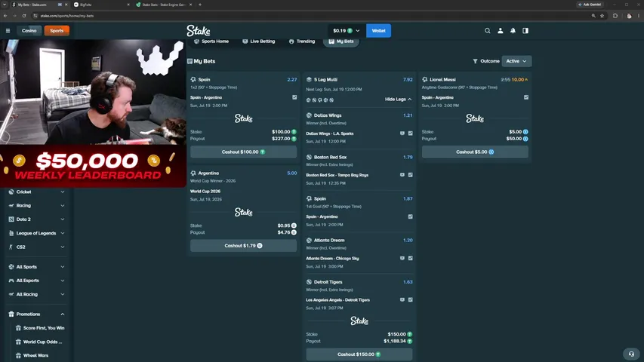Switch to the BigFoltz browser tab
This screenshot has width=644, height=362.
point(100,5)
